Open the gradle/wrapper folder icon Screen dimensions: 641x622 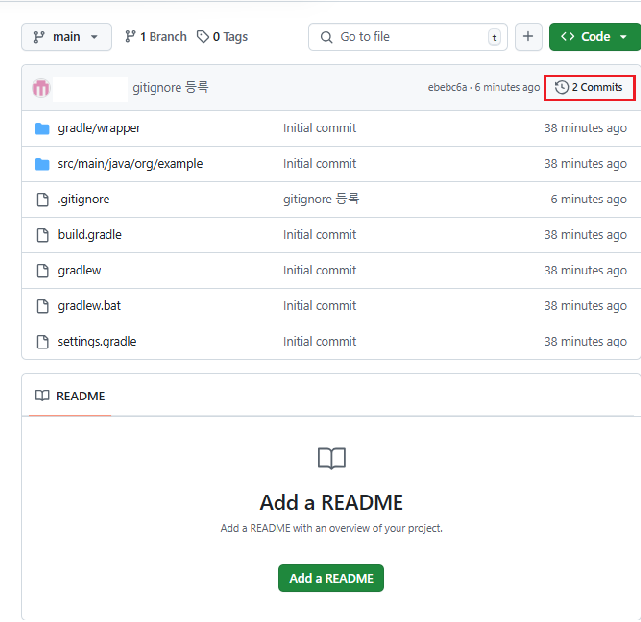42,129
